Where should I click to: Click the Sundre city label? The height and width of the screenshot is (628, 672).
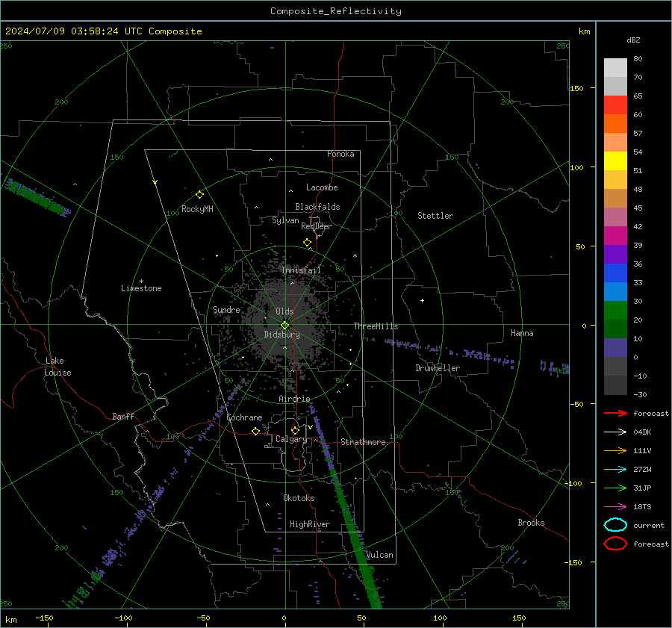coord(227,309)
